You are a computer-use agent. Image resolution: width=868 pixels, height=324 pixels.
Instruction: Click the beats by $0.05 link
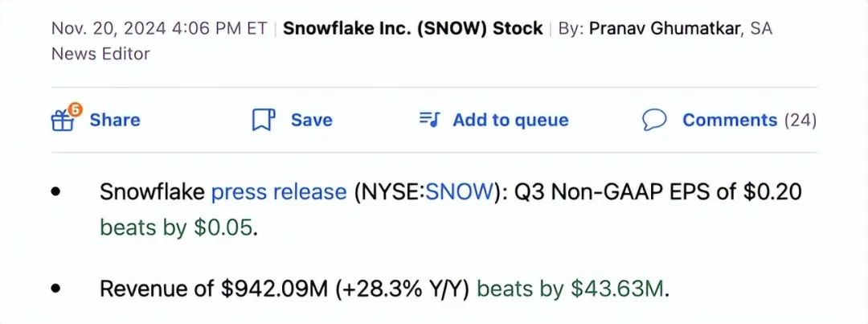click(176, 228)
